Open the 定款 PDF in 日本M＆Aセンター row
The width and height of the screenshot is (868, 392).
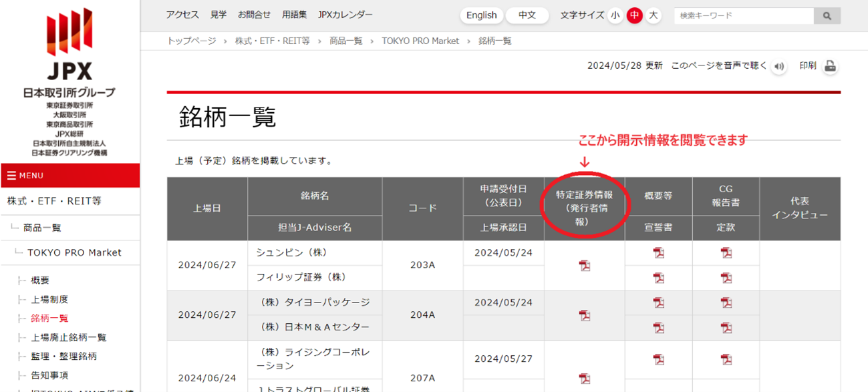point(726,328)
